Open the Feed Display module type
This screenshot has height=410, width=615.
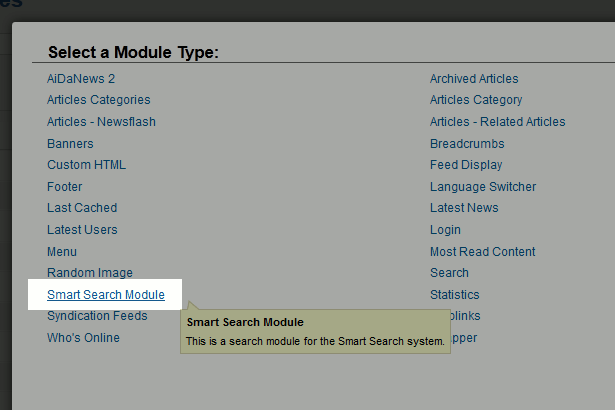[x=466, y=165]
